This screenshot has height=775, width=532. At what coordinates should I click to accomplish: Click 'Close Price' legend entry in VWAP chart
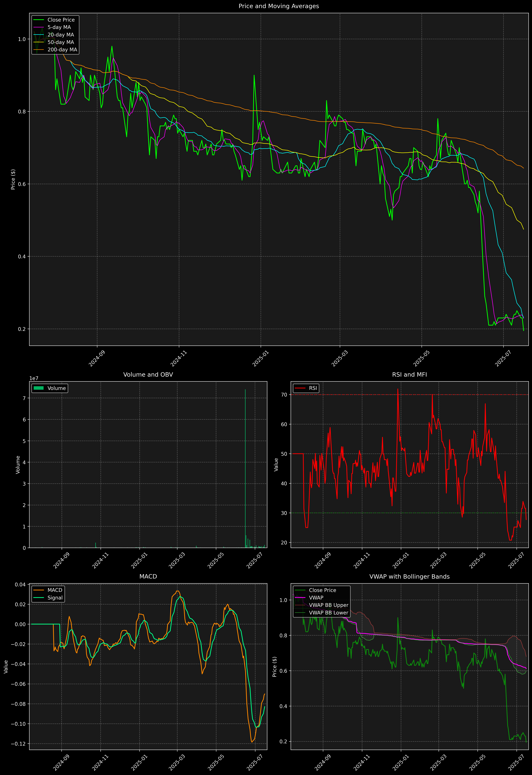[315, 590]
